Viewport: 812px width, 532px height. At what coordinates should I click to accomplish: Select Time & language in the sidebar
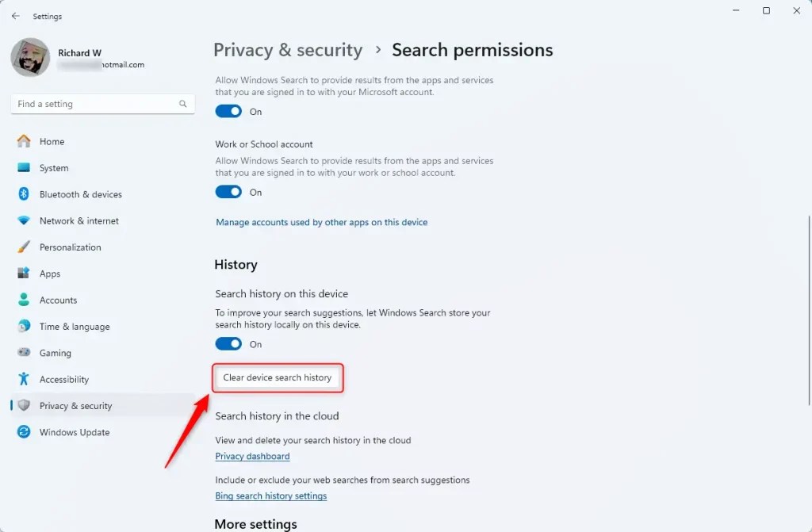tap(75, 326)
